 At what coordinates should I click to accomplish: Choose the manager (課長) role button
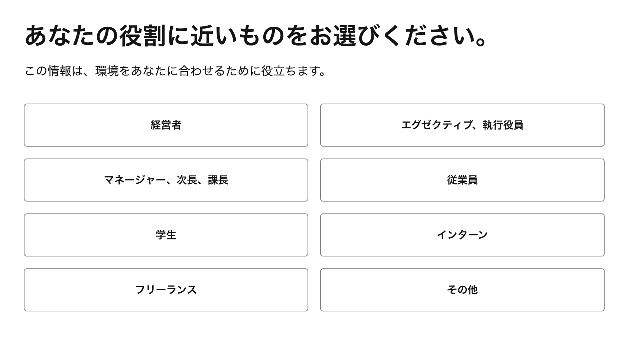pos(166,180)
